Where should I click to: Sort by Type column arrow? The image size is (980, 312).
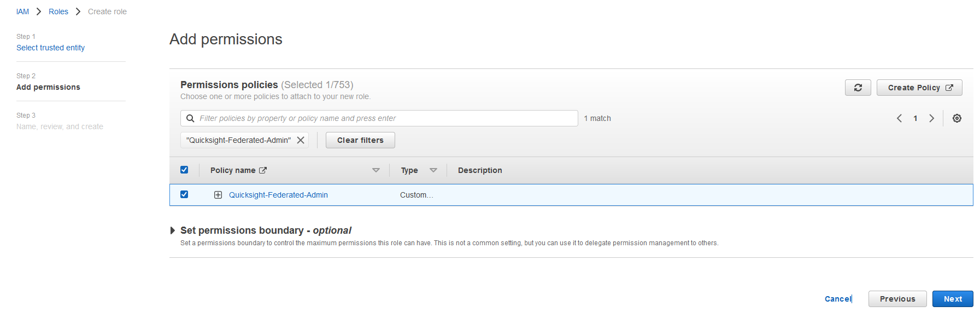433,170
